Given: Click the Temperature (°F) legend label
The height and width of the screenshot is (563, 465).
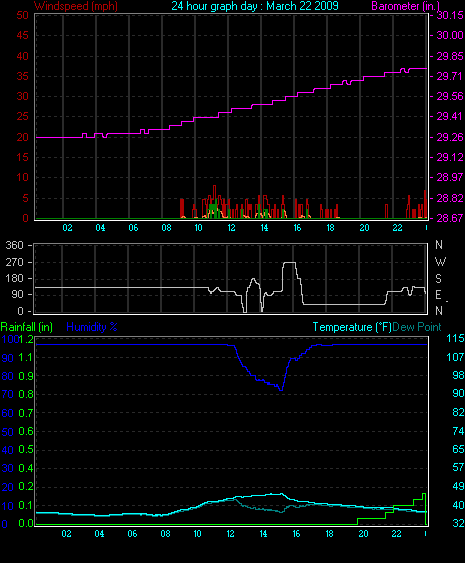Looking at the screenshot, I should [x=352, y=327].
